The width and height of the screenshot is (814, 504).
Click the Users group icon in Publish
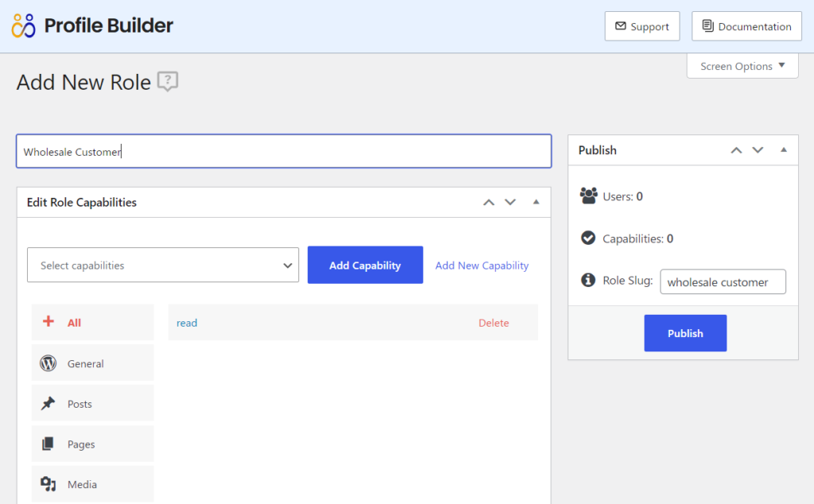(588, 196)
